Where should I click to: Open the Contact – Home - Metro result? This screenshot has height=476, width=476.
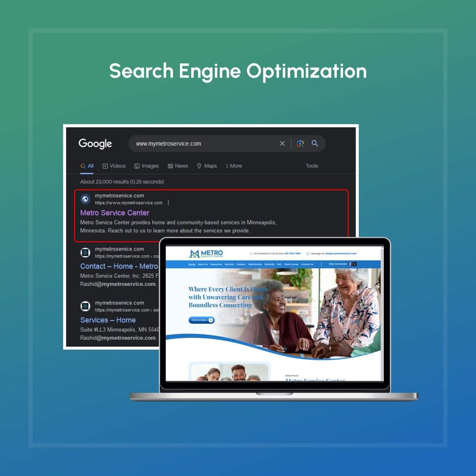tap(119, 266)
